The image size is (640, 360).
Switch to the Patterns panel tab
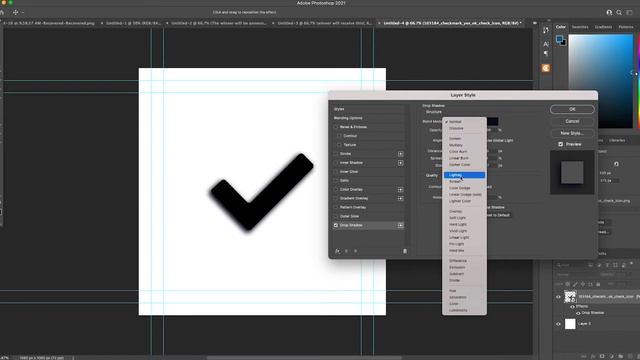coord(626,27)
